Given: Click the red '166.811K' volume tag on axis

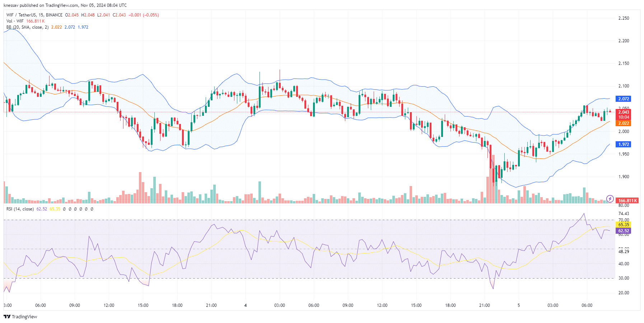Looking at the screenshot, I should click(x=627, y=201).
